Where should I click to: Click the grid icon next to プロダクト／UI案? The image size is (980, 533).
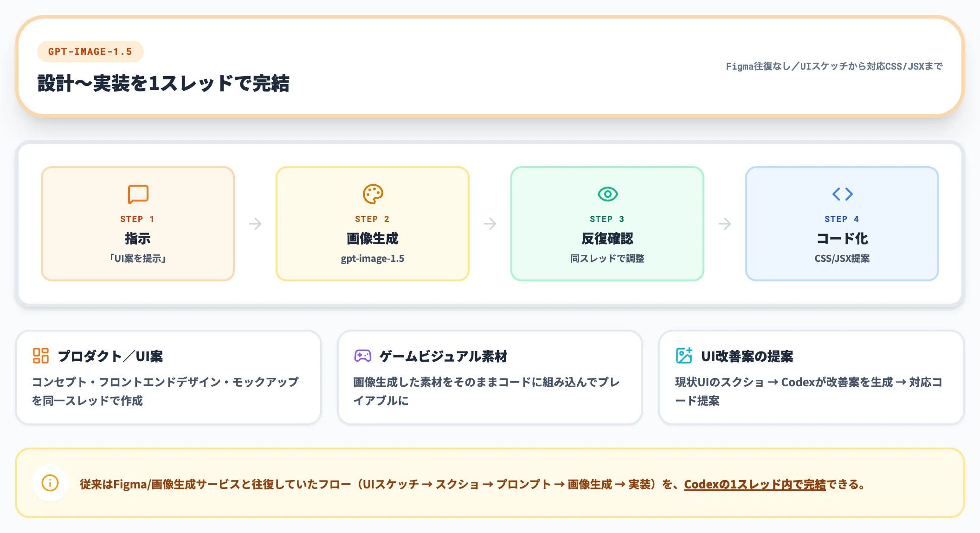click(x=41, y=357)
